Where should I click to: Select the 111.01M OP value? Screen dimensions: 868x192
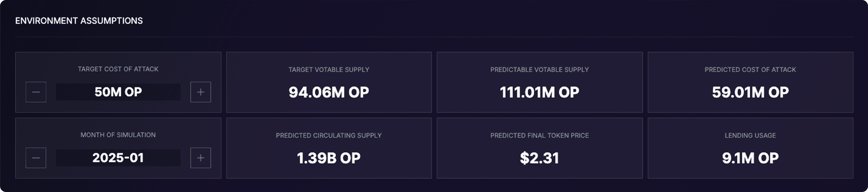click(540, 92)
